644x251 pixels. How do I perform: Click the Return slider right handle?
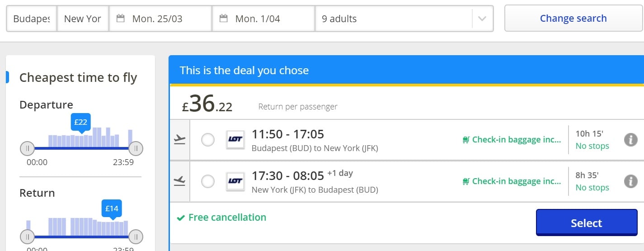(136, 237)
